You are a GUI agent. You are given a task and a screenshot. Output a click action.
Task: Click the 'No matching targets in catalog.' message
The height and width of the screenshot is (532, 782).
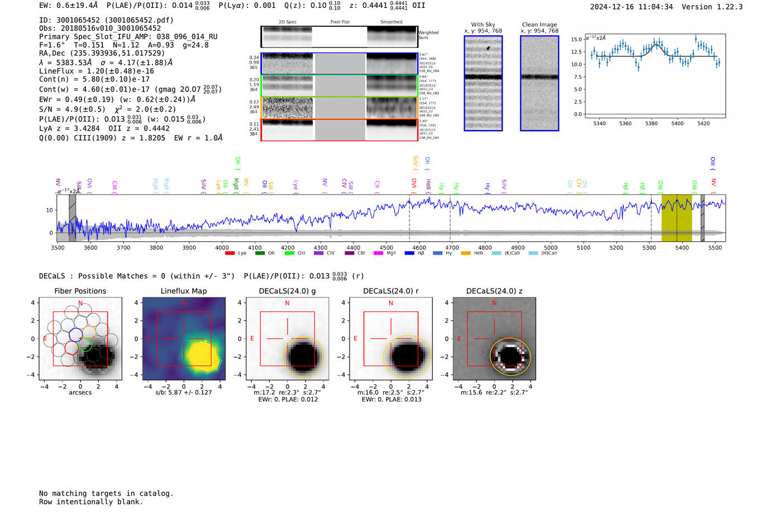point(106,493)
